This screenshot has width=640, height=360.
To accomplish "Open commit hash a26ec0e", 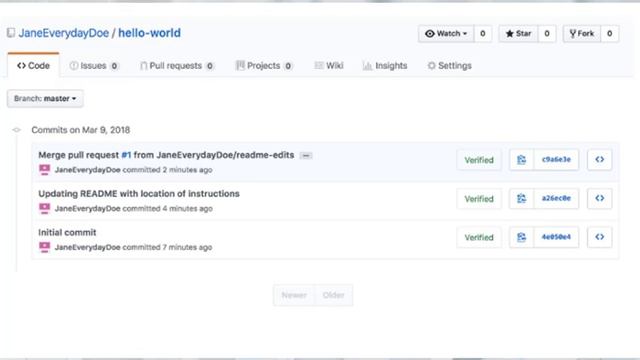I will [556, 198].
